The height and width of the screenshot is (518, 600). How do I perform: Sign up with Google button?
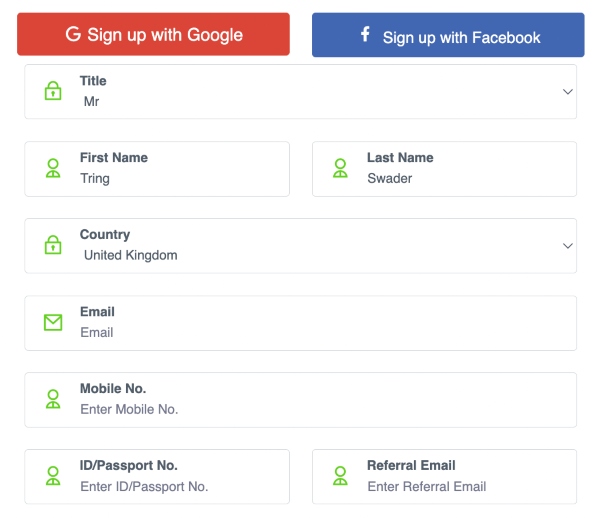[153, 34]
